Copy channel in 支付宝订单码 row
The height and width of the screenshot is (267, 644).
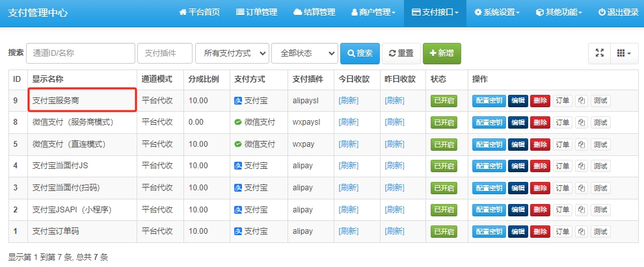(x=581, y=231)
